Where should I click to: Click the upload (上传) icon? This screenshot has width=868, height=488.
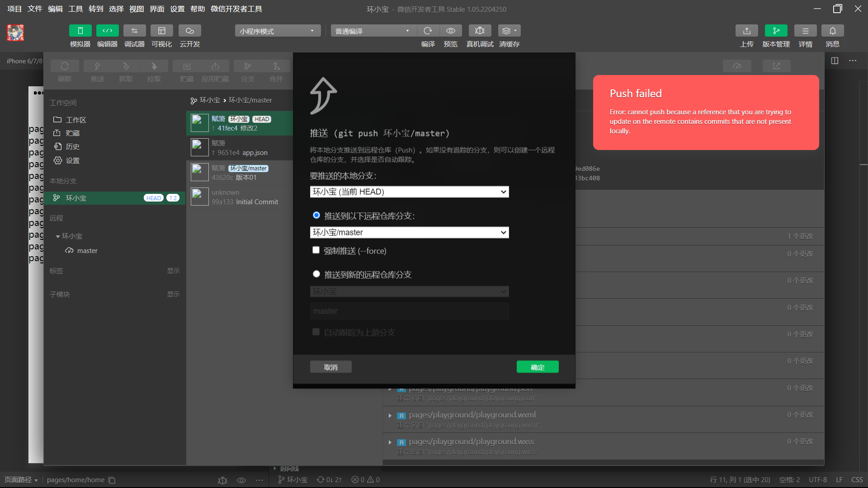(x=746, y=31)
